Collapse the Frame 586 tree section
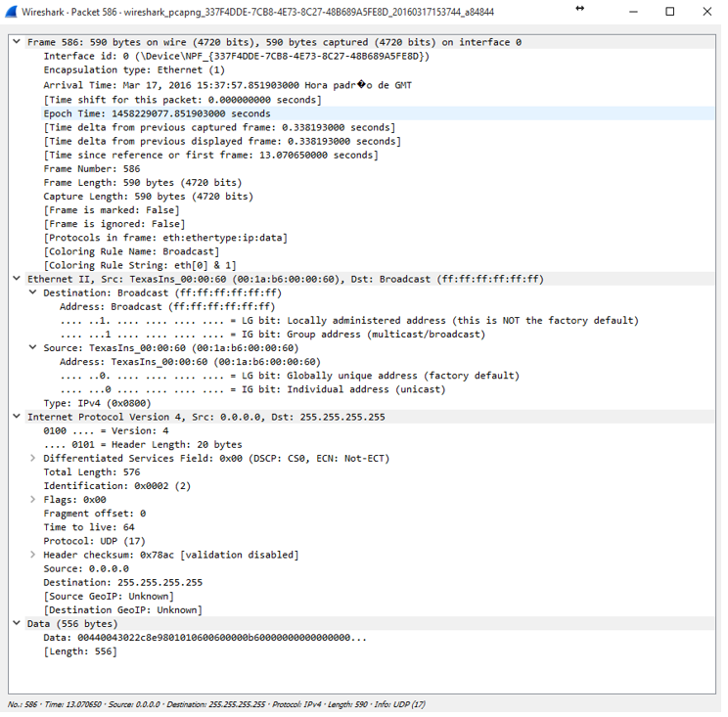 17,42
